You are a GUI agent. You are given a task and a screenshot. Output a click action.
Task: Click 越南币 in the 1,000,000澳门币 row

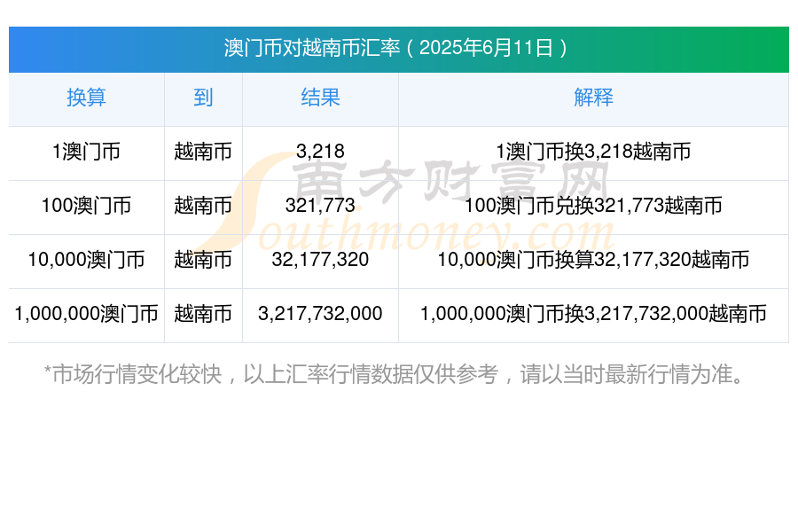(203, 314)
